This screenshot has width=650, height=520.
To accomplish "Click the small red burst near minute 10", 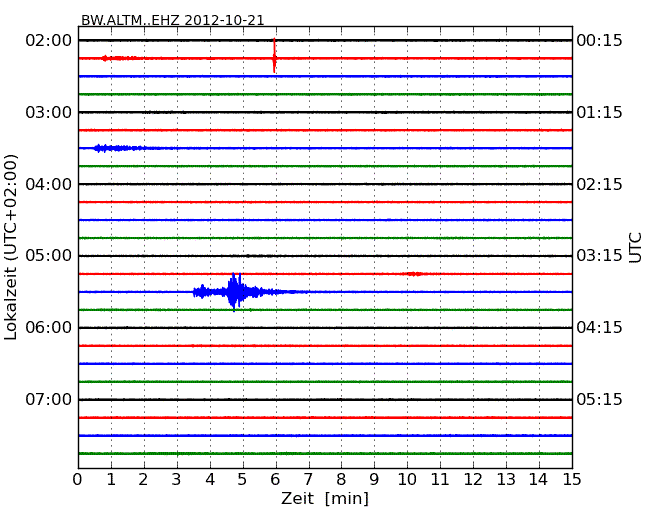I will tap(415, 274).
